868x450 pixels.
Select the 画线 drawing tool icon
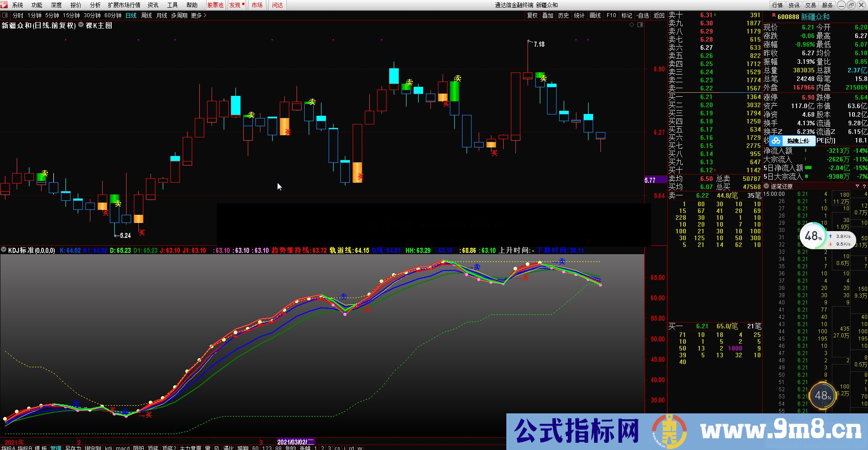coord(595,15)
